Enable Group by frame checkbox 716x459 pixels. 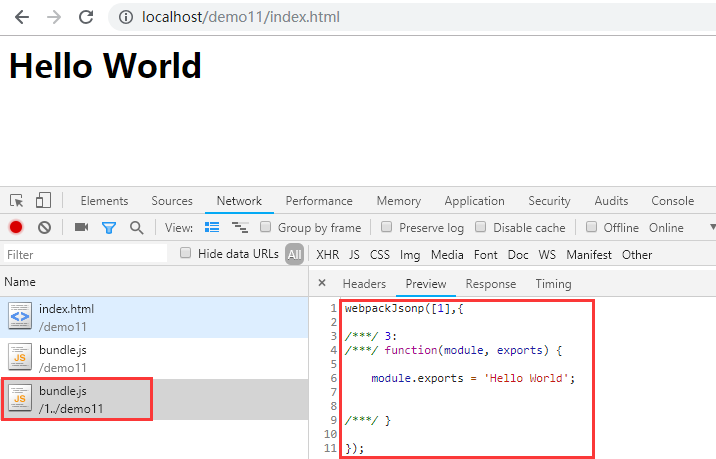(x=265, y=227)
